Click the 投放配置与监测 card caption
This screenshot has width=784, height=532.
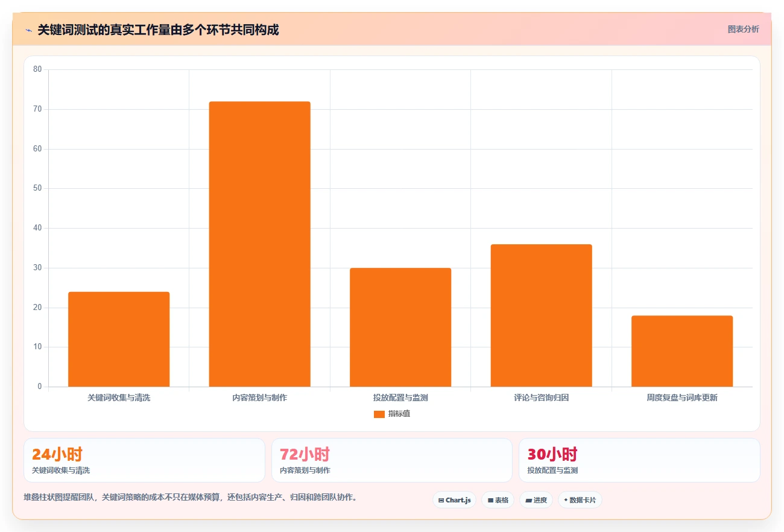(552, 470)
